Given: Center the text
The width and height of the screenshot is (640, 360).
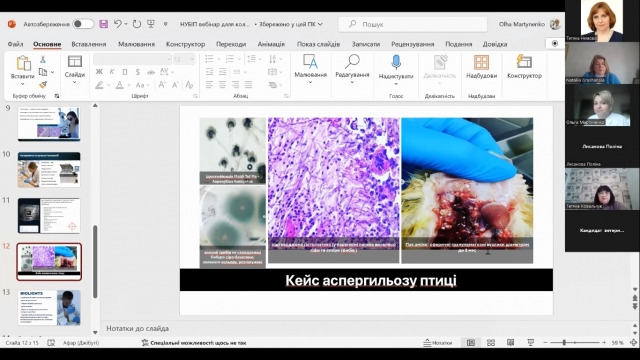Looking at the screenshot, I should coord(222,85).
